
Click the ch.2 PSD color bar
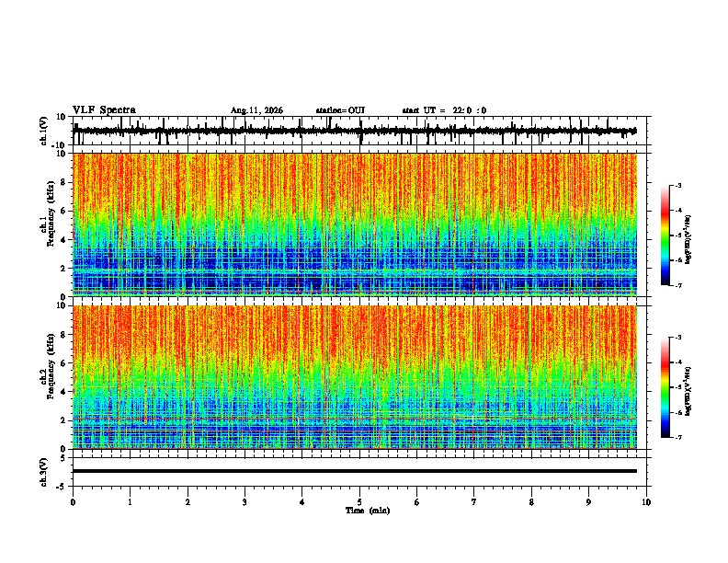coord(665,387)
